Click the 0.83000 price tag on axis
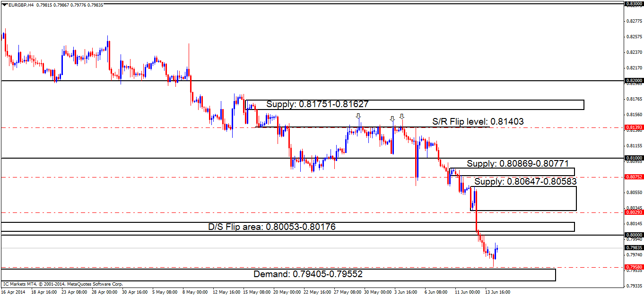The height and width of the screenshot is (296, 644). click(x=633, y=4)
